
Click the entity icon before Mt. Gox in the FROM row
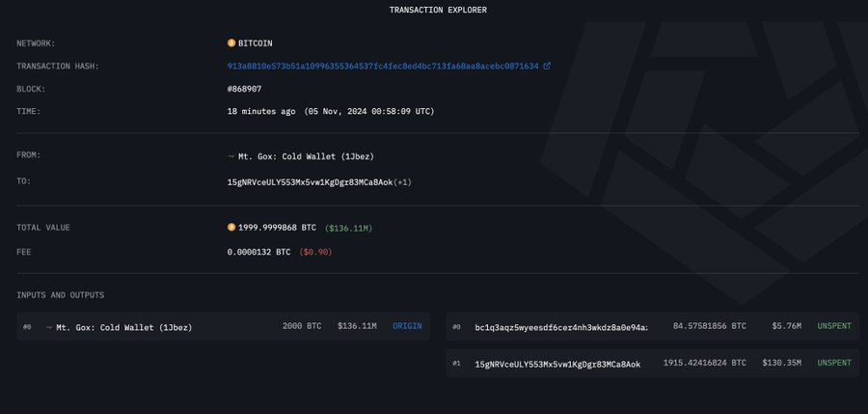231,155
